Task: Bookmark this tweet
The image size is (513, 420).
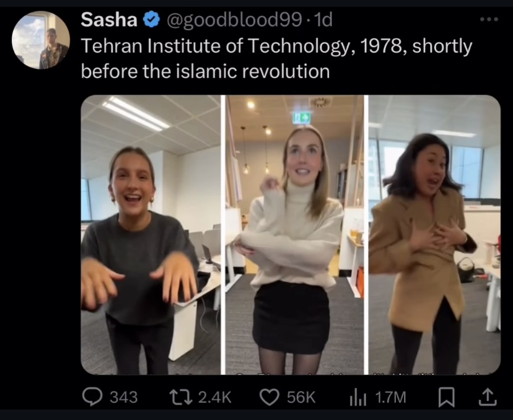Action: point(446,397)
